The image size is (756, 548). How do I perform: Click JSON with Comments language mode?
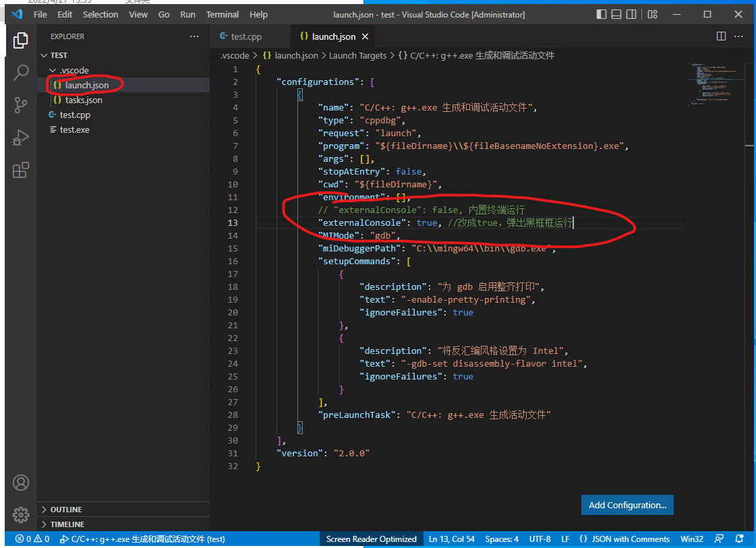[x=624, y=539]
